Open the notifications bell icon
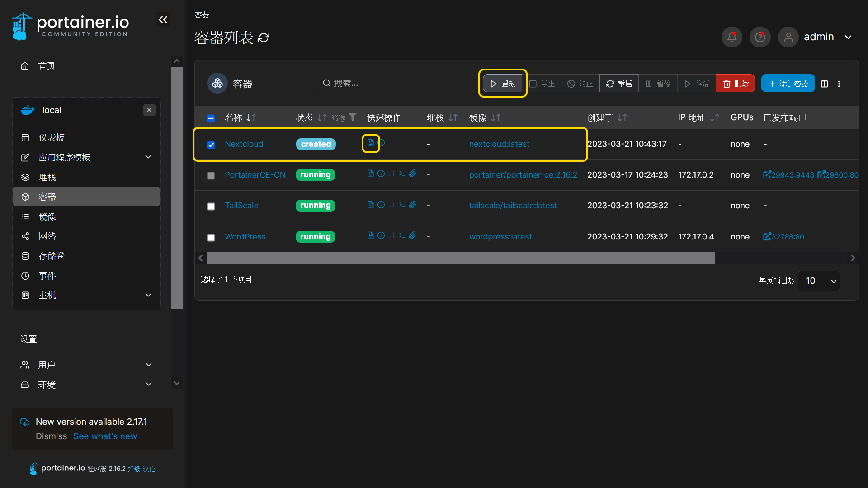This screenshot has height=488, width=868. click(731, 37)
